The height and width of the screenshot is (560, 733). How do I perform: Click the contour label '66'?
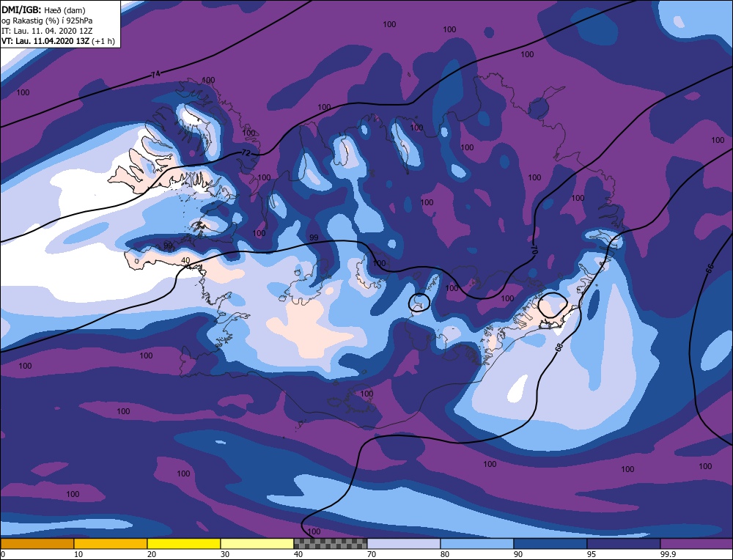(x=710, y=268)
